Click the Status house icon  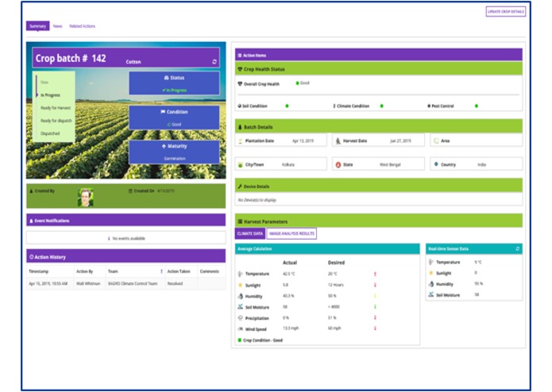click(167, 78)
